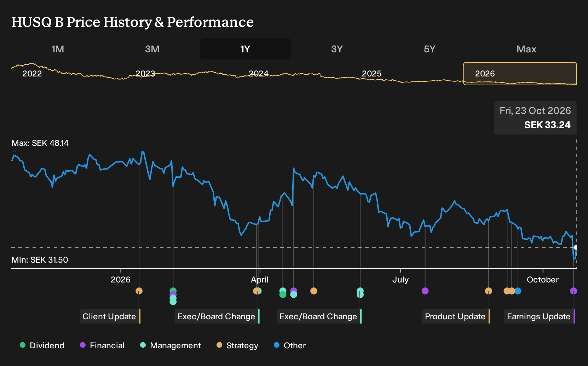Click the 'HUSQ B Price History & Performance' title
The width and height of the screenshot is (588, 366).
tap(133, 22)
